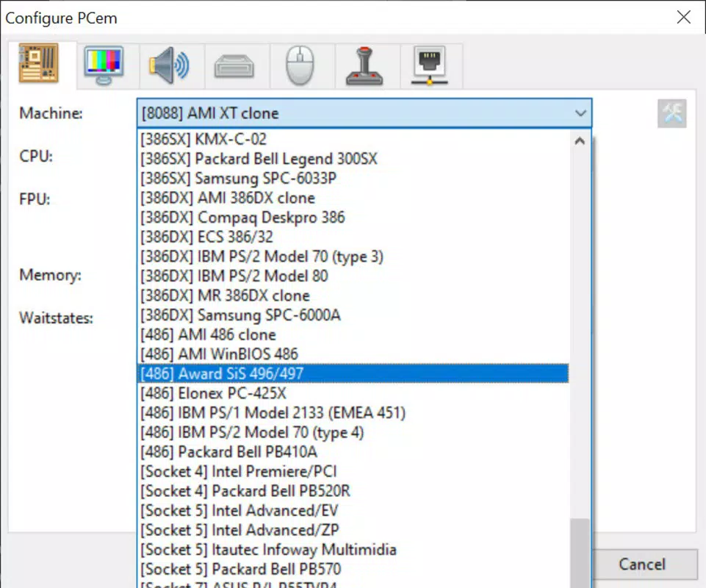The image size is (706, 588).
Task: Pick [386DX] IBM PS/2 Model 80
Action: tap(353, 276)
